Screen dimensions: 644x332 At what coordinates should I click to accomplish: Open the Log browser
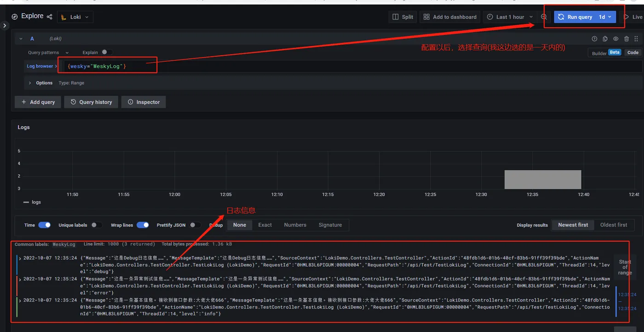42,66
